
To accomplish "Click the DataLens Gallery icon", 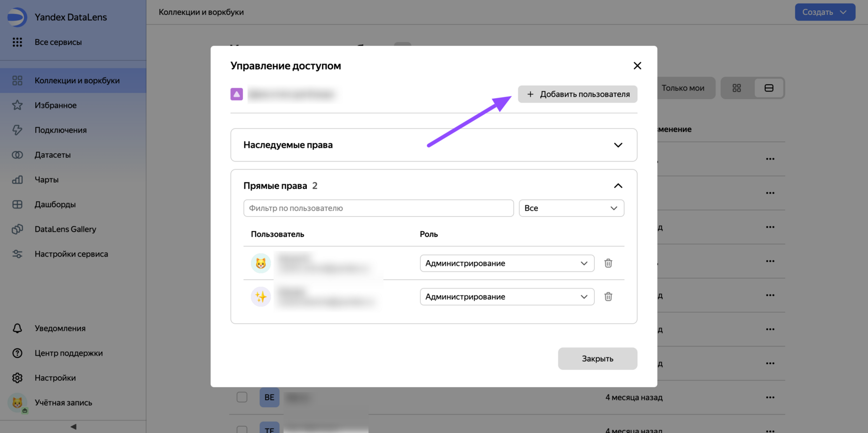I will 17,229.
